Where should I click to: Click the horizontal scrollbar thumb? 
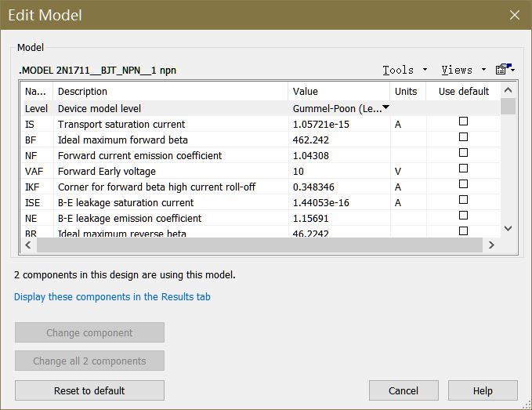(x=259, y=245)
